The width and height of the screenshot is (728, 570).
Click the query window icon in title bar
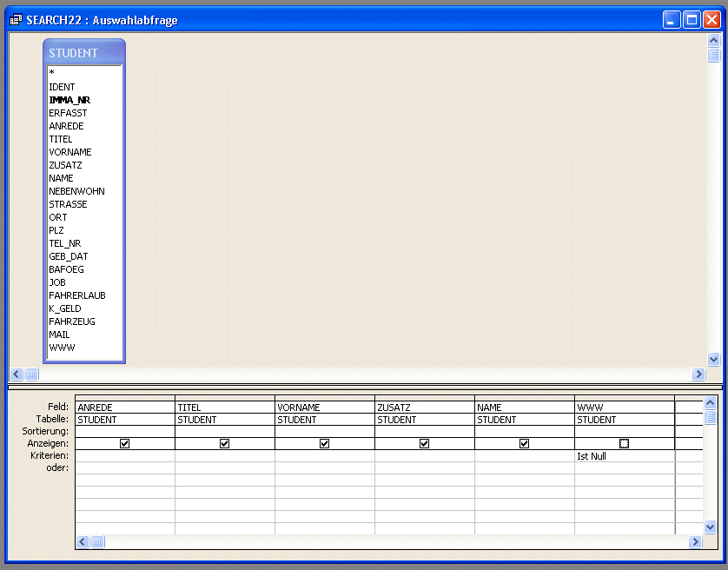tap(16, 20)
